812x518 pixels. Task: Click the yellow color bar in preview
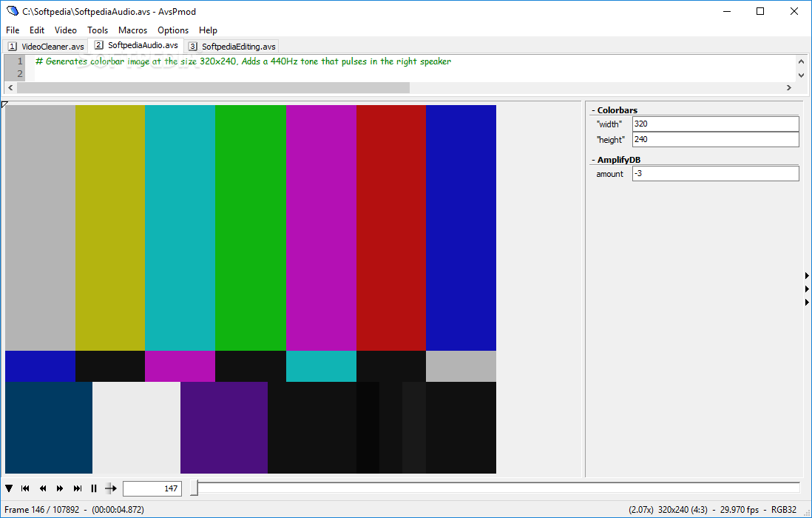click(x=109, y=228)
